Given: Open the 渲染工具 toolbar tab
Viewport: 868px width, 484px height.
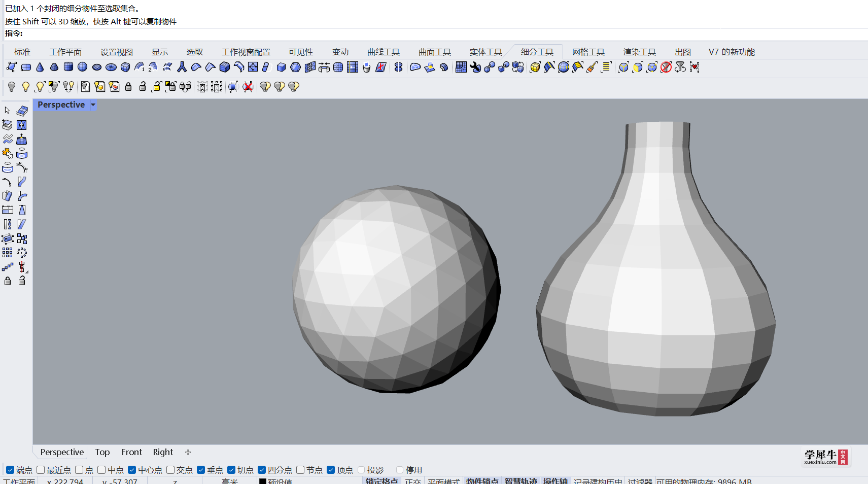Looking at the screenshot, I should (640, 52).
